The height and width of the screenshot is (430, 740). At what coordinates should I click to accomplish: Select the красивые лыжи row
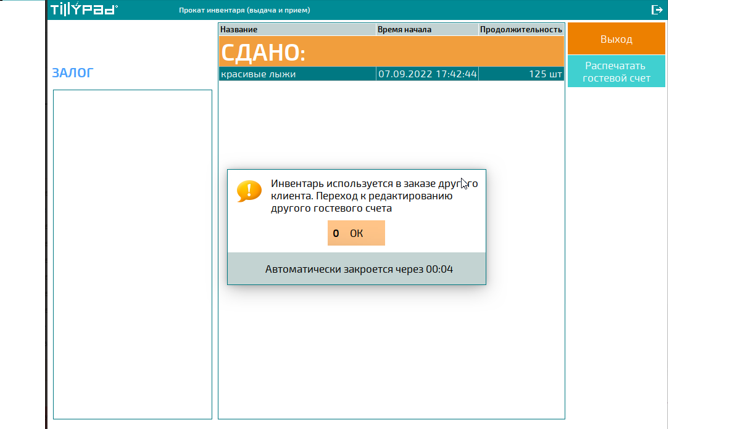(x=391, y=74)
